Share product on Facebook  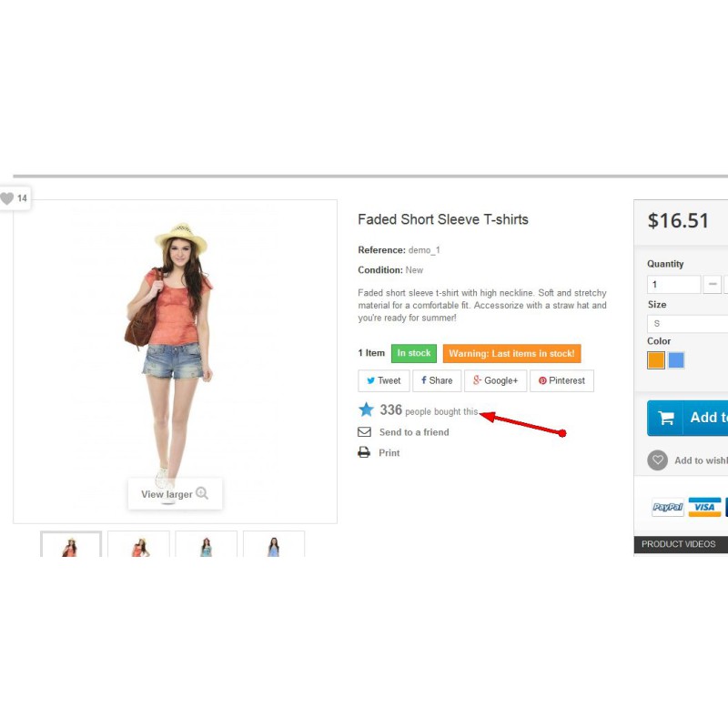437,380
